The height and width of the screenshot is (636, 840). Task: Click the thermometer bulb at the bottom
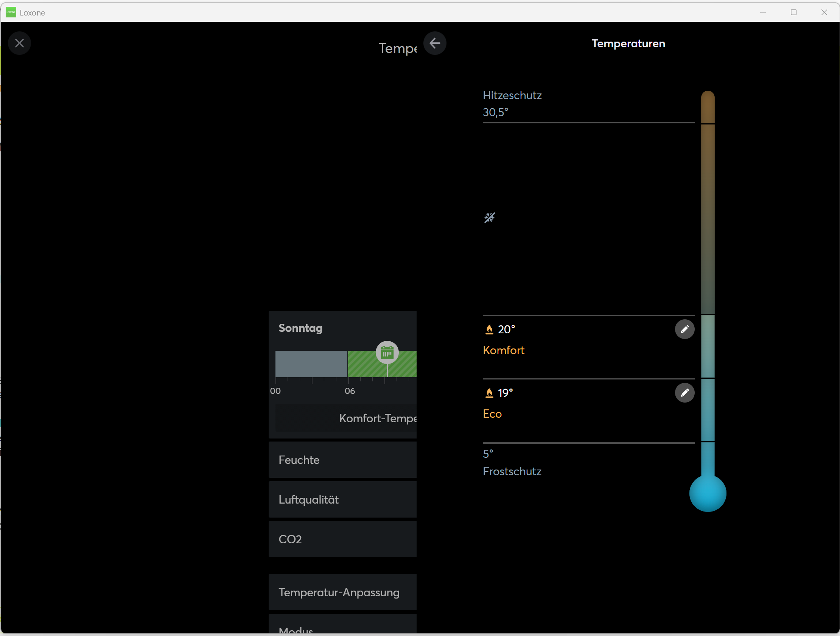coord(708,493)
